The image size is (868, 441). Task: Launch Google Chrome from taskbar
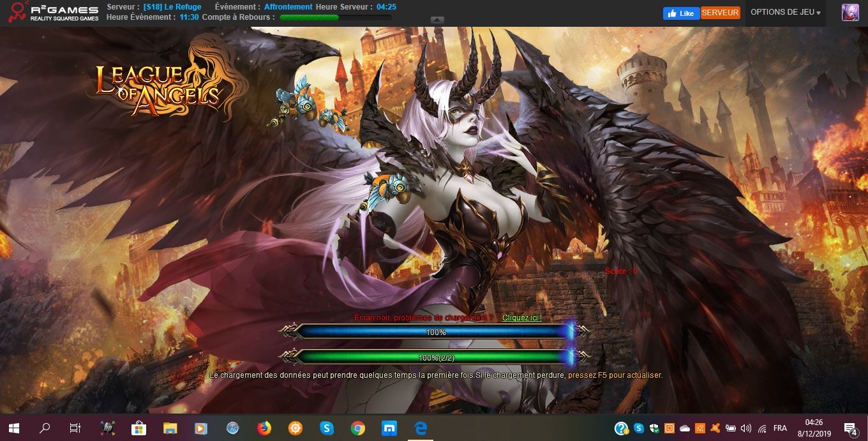358,428
